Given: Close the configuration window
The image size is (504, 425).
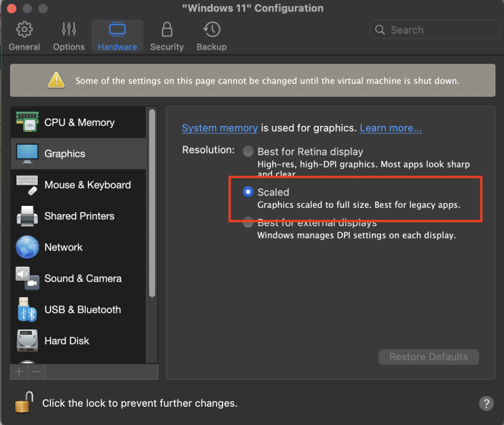Looking at the screenshot, I should 11,8.
